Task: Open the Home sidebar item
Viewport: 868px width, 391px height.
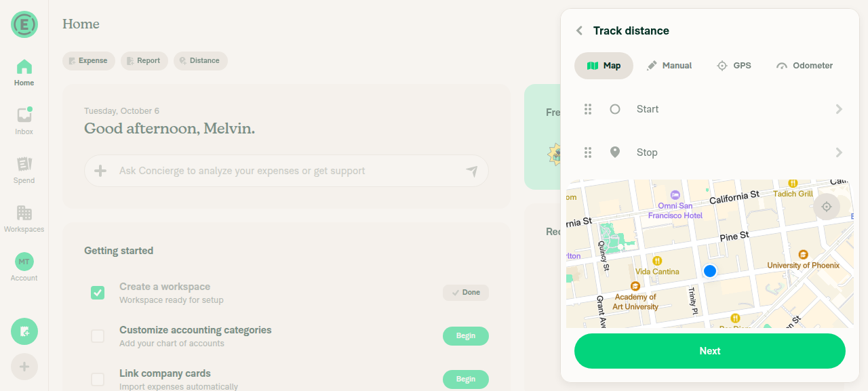Action: [x=24, y=73]
